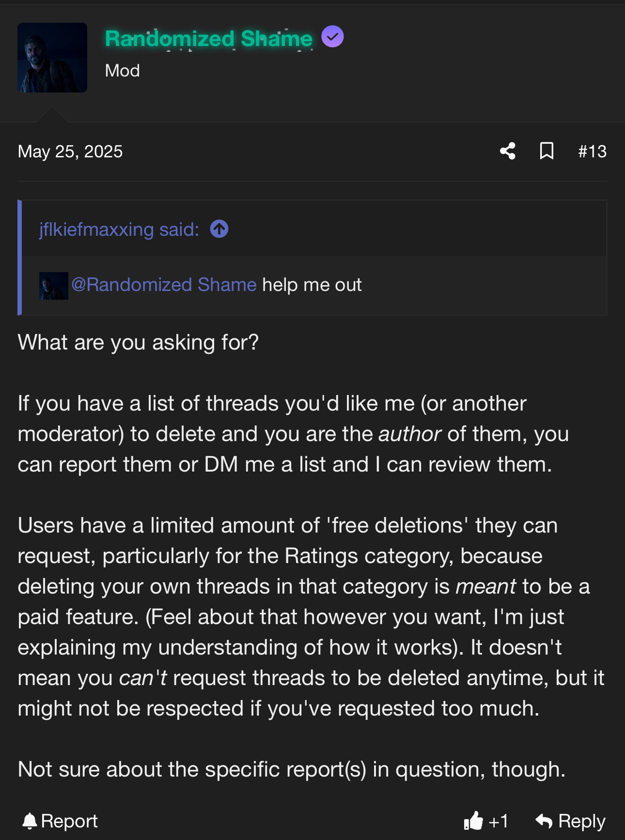Click the purple verified badge checkmark
This screenshot has height=840, width=625.
tap(332, 37)
